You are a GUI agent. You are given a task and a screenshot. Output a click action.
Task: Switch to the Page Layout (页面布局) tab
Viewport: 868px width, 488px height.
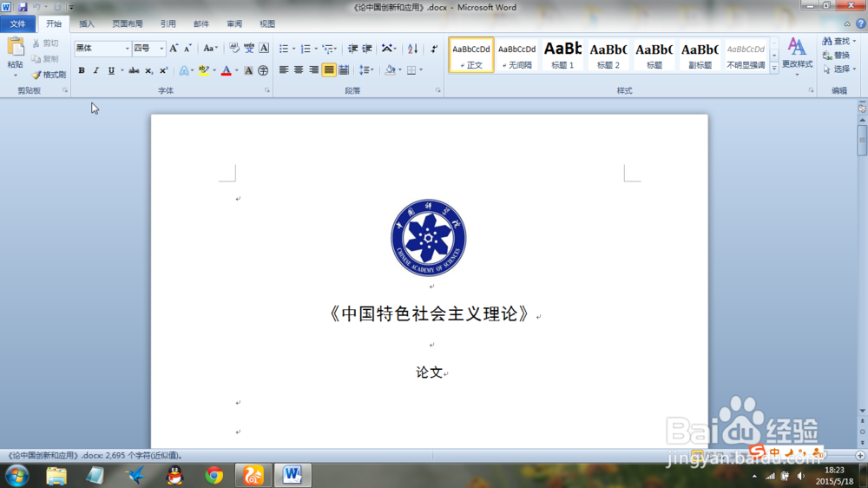pyautogui.click(x=128, y=23)
